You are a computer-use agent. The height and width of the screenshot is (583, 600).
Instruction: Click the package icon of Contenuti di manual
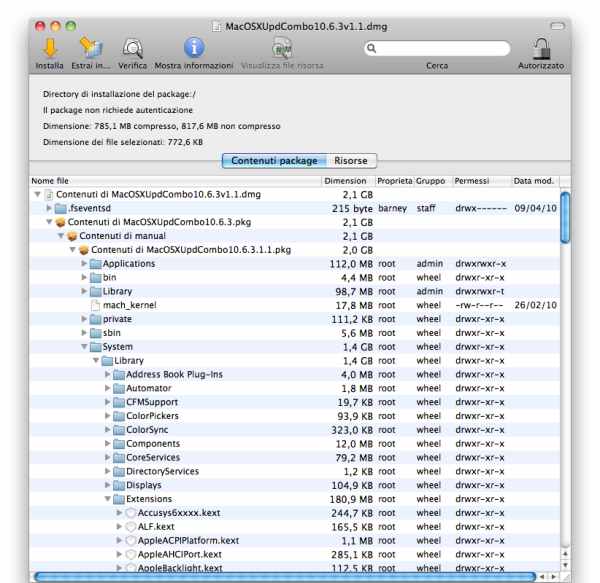pyautogui.click(x=72, y=236)
